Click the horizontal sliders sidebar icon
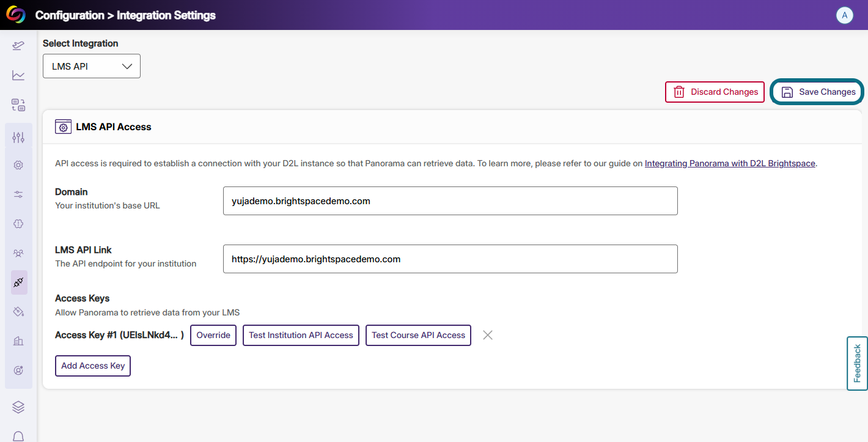The image size is (868, 442). pyautogui.click(x=18, y=194)
